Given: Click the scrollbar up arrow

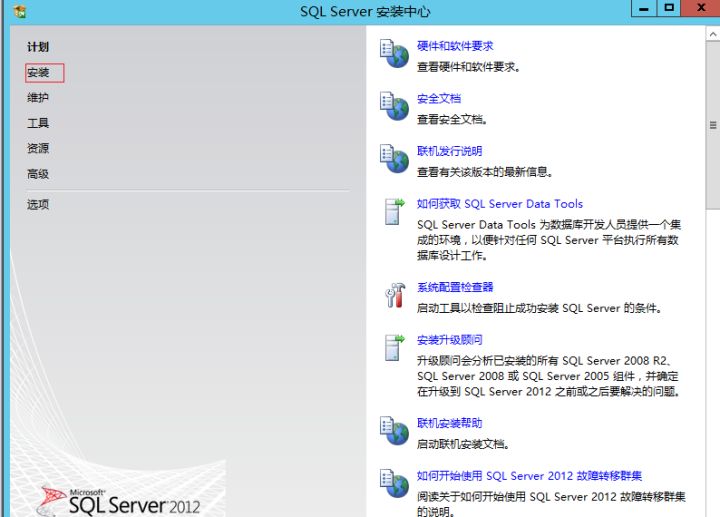Looking at the screenshot, I should 713,34.
